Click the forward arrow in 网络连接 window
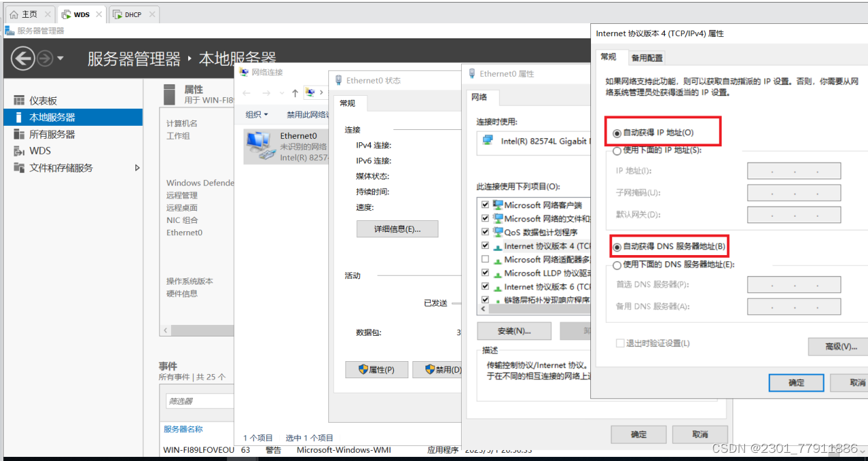This screenshot has height=461, width=868. coord(266,93)
